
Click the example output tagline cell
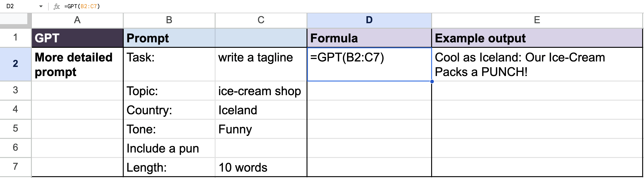[536, 64]
